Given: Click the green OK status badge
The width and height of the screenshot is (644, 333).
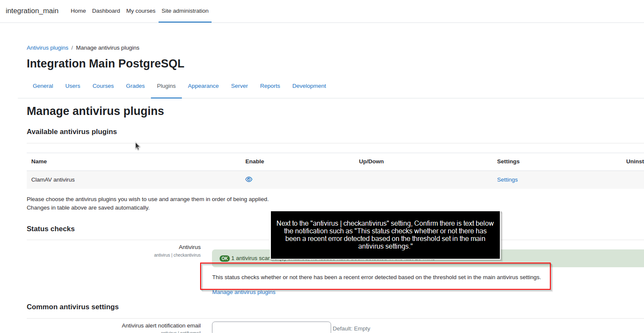Looking at the screenshot, I should 225,258.
